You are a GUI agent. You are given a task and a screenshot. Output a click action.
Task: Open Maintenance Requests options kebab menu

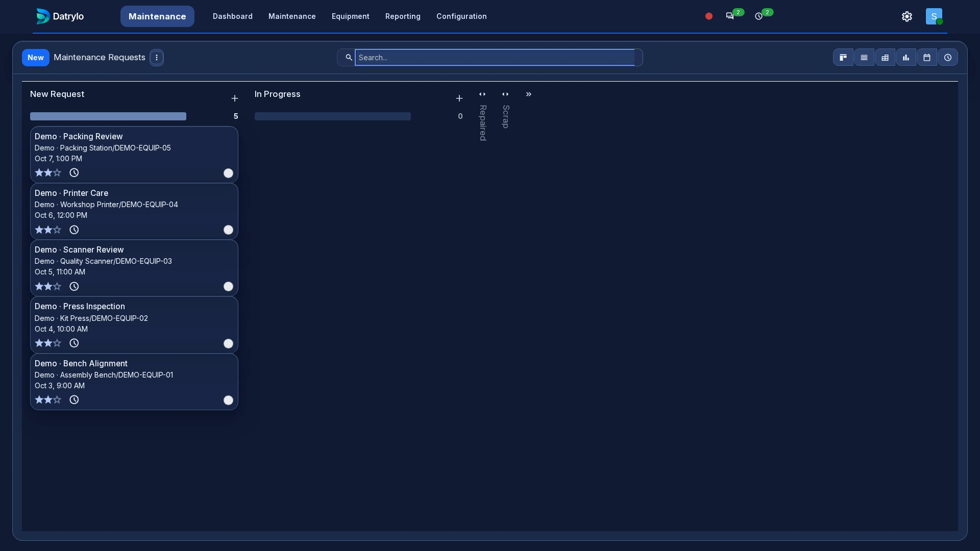[157, 58]
